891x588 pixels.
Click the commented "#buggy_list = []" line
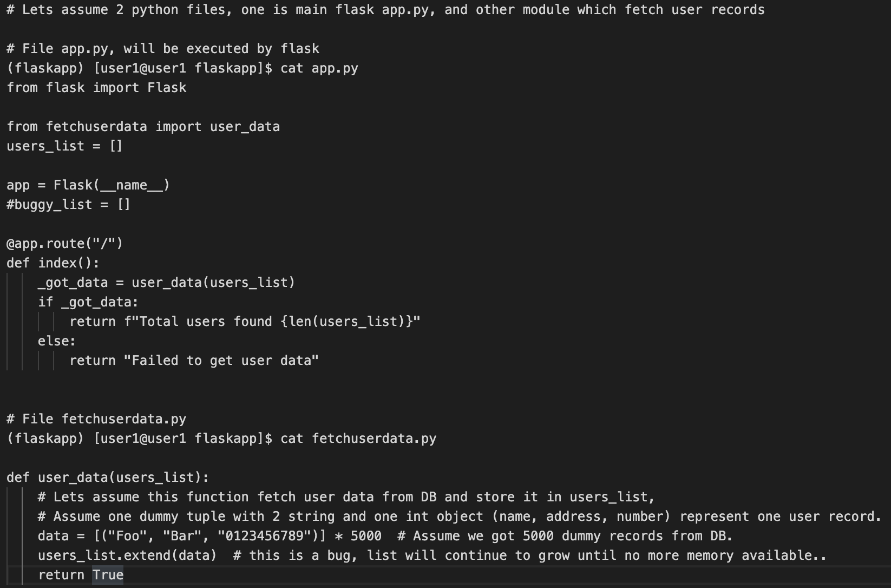click(68, 205)
